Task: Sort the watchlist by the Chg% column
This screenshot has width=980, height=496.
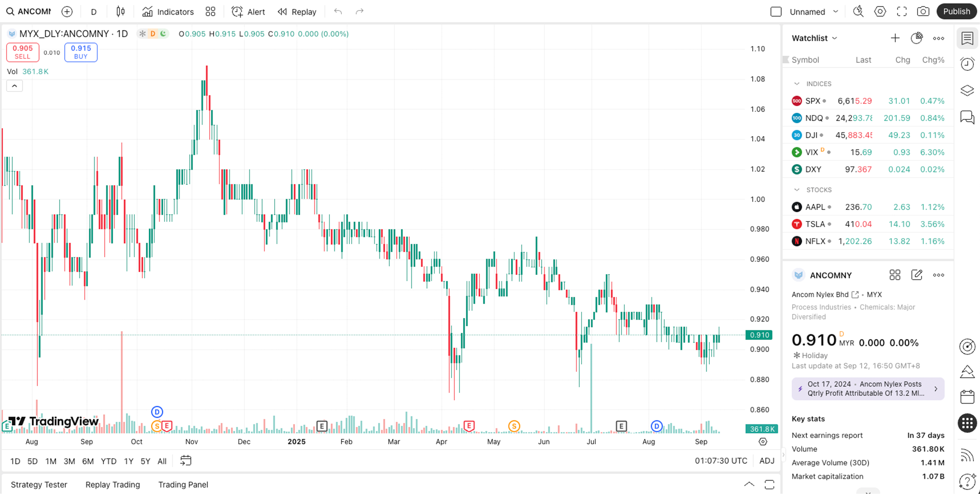Action: [x=933, y=60]
